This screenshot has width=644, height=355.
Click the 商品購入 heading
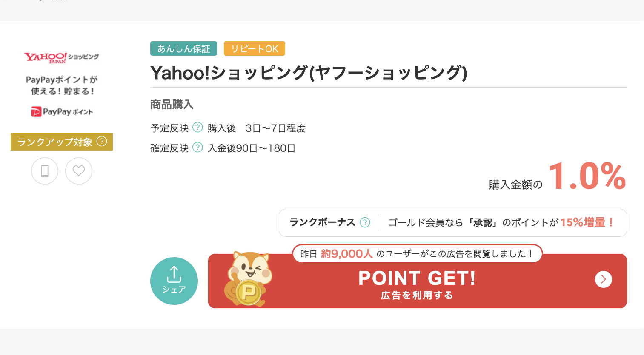(172, 105)
